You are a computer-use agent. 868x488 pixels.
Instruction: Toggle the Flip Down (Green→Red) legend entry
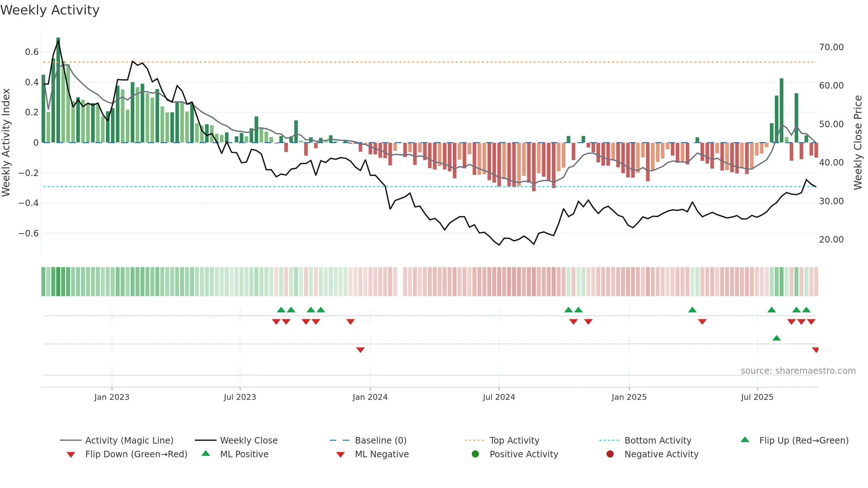point(127,454)
